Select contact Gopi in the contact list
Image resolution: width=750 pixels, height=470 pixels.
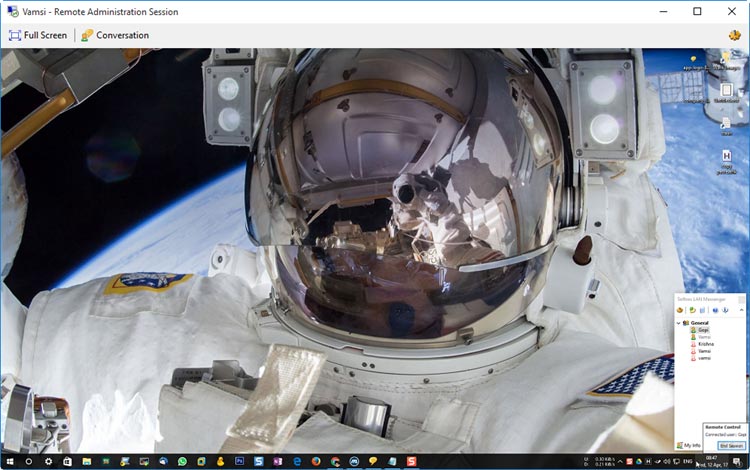[x=703, y=330]
